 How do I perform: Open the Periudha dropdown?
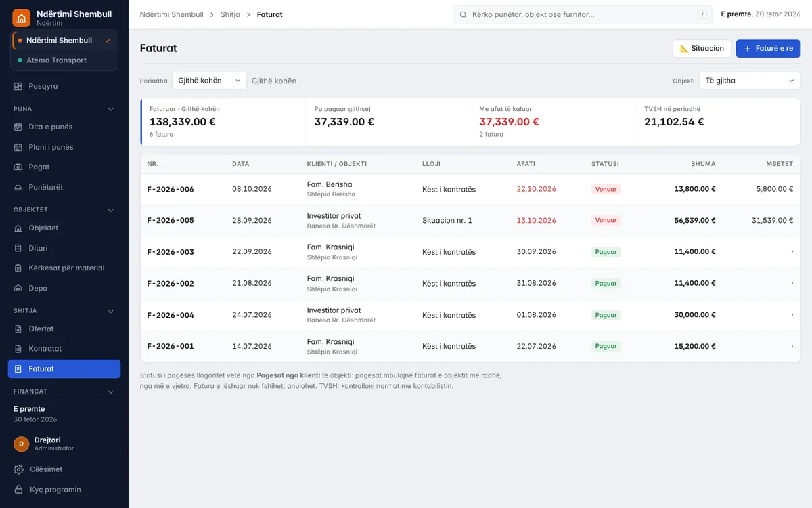[x=210, y=81]
